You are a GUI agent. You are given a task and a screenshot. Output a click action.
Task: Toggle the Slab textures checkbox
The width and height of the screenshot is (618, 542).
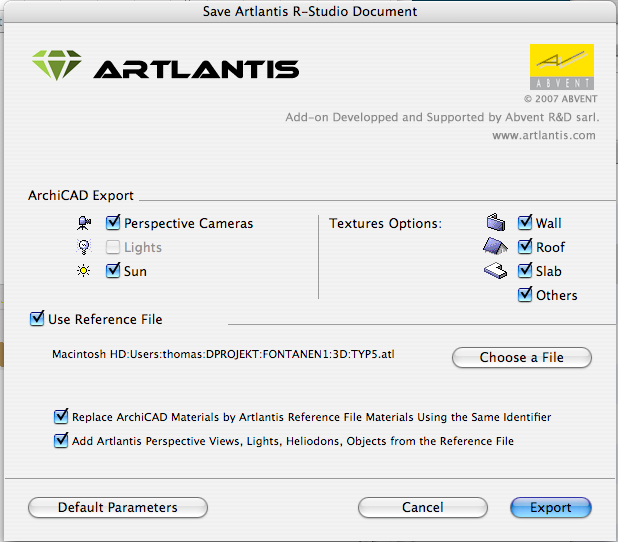tap(525, 271)
